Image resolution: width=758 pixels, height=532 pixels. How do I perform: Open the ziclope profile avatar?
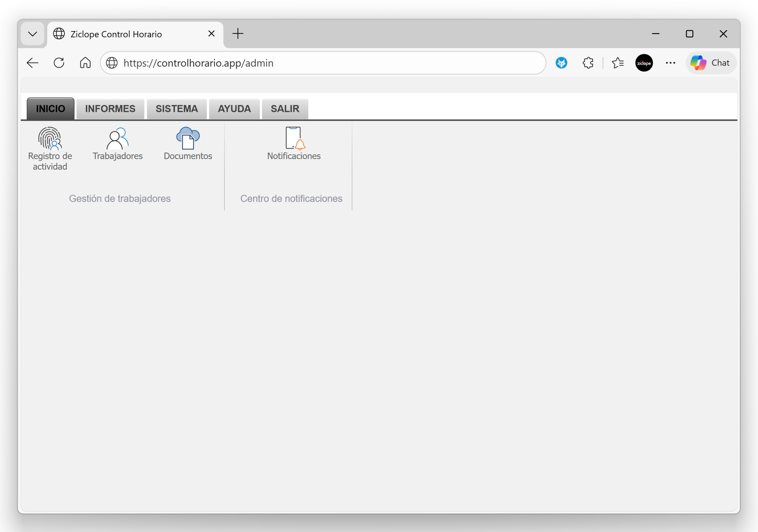[644, 63]
